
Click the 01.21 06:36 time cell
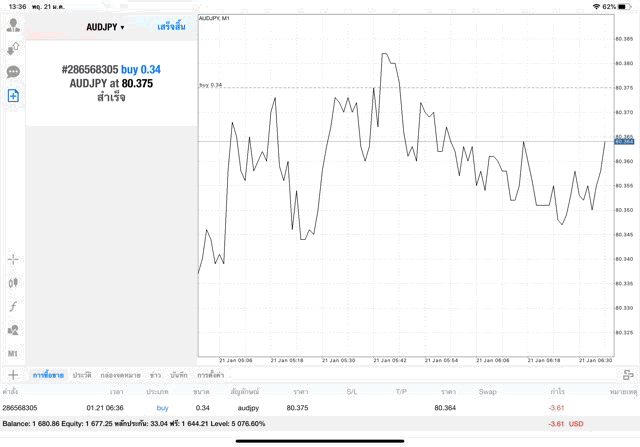tap(105, 408)
